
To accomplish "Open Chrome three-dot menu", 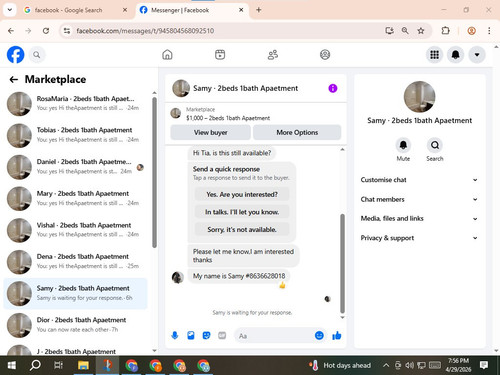I will pyautogui.click(x=489, y=31).
